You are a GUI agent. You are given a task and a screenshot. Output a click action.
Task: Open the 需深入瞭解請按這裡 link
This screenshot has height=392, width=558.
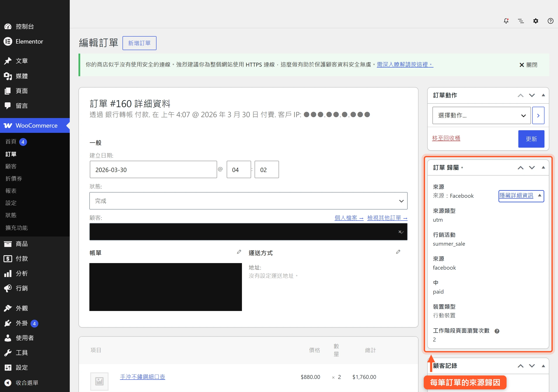[405, 64]
